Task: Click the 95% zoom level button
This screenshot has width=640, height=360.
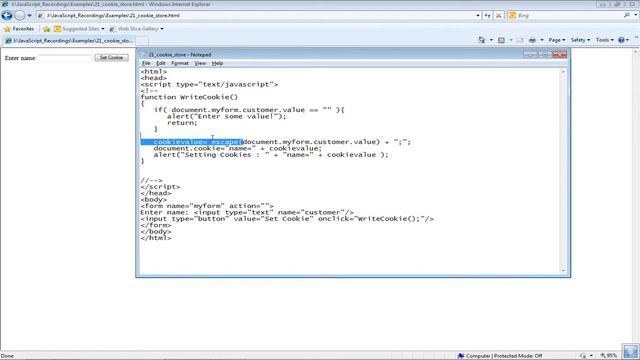Action: tap(609, 356)
